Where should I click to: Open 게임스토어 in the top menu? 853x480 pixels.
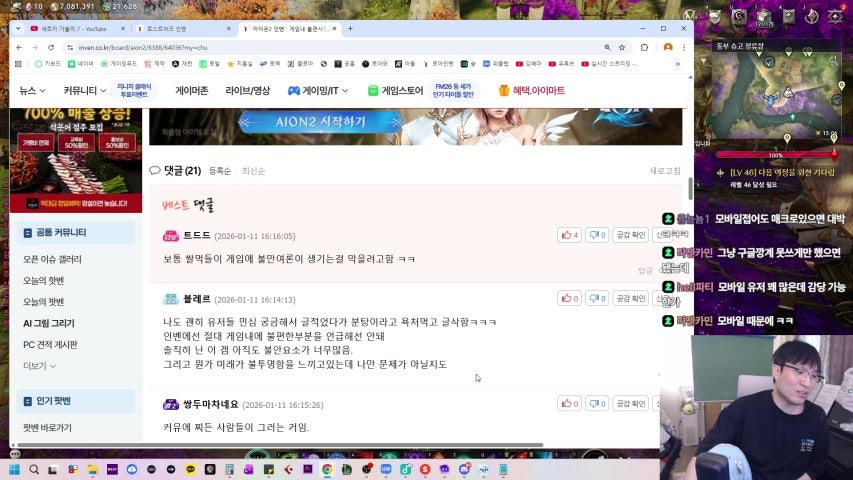tap(395, 91)
